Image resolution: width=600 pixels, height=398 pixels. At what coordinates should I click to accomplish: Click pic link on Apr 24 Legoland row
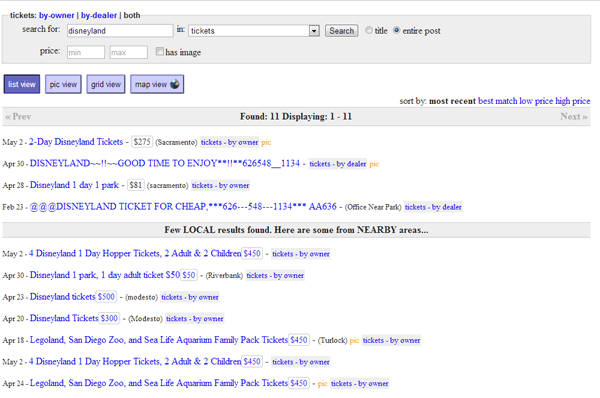tap(323, 383)
